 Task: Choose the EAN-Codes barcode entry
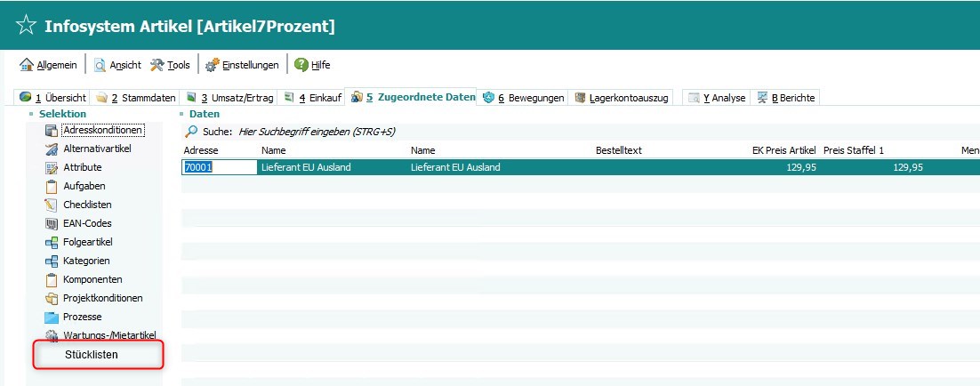point(87,223)
